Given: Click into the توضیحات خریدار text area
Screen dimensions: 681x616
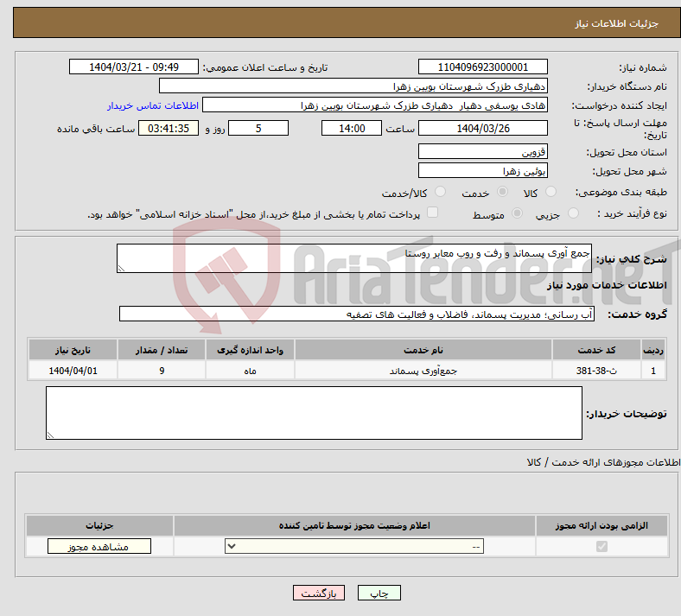Looking at the screenshot, I should 314,413.
